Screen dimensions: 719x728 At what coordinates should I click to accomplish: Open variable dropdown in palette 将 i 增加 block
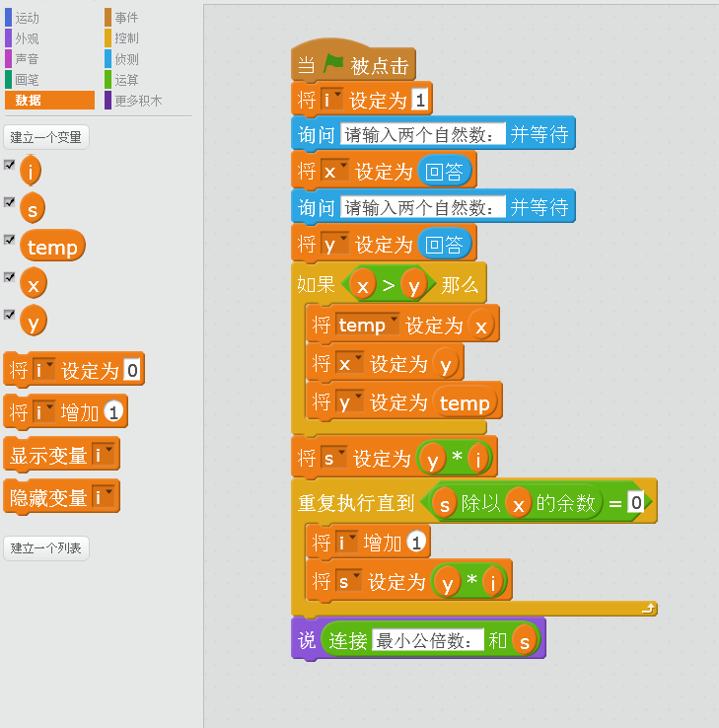[x=44, y=412]
